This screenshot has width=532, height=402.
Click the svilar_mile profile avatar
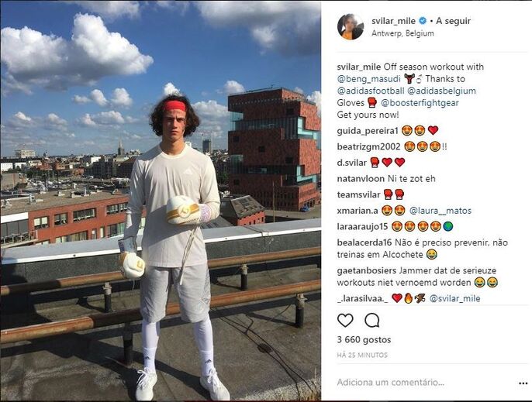pyautogui.click(x=351, y=27)
